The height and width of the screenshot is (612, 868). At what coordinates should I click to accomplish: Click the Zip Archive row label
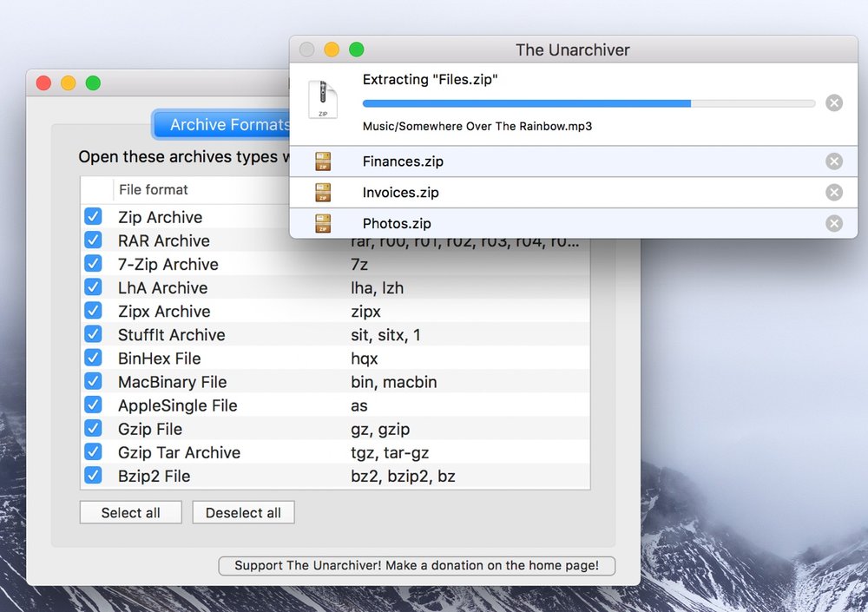click(x=160, y=217)
